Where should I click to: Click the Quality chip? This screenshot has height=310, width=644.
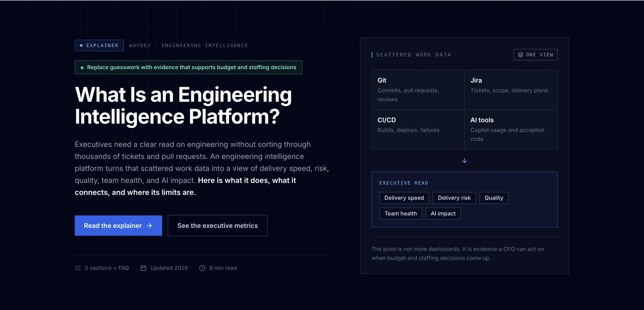point(494,198)
